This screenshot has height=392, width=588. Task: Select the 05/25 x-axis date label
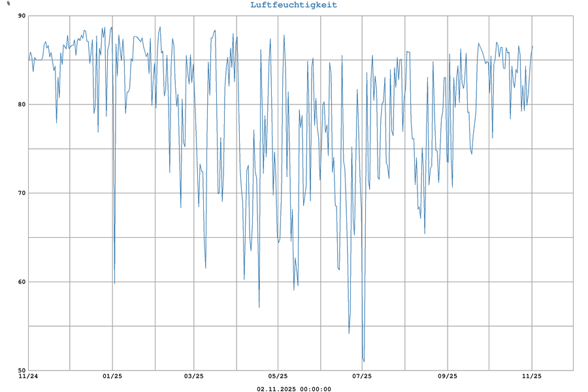pos(278,376)
